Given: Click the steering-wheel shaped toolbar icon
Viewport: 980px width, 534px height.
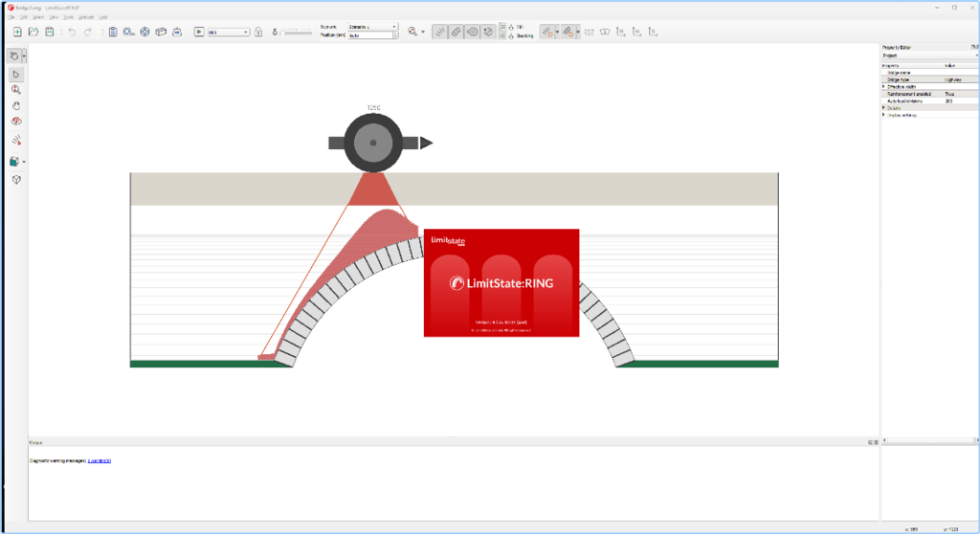Looking at the screenshot, I should (145, 32).
